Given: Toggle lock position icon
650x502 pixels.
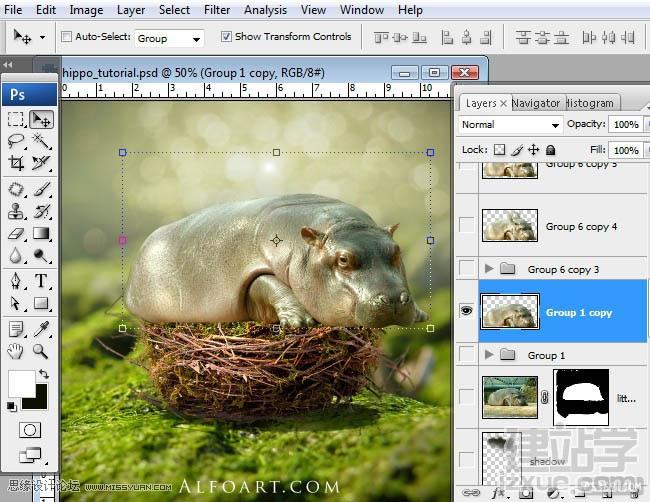Looking at the screenshot, I should click(534, 150).
